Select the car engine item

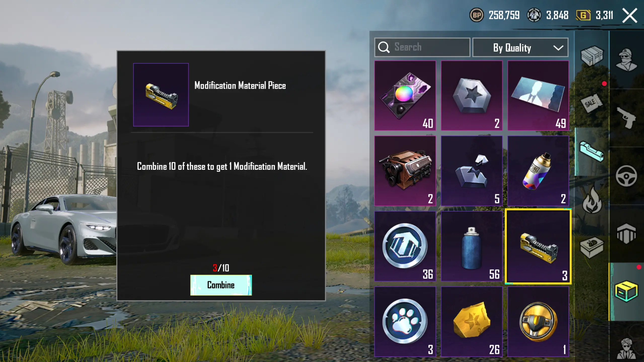click(405, 171)
